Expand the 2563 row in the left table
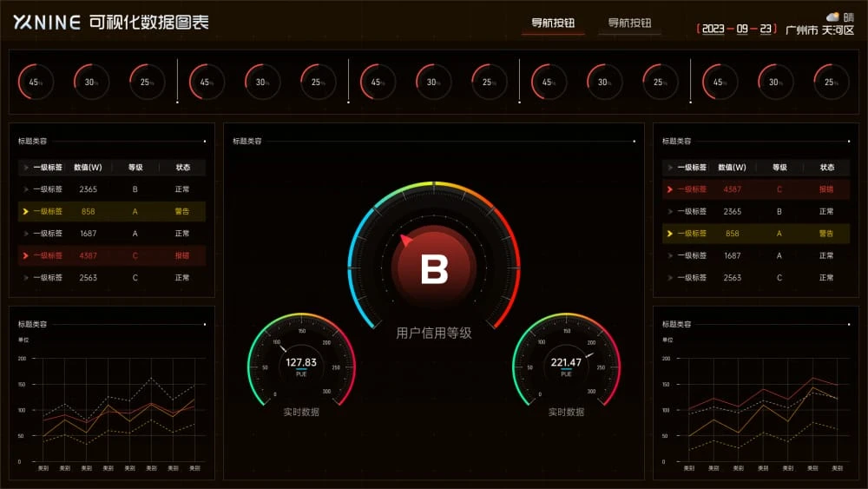Image resolution: width=868 pixels, height=489 pixels. pyautogui.click(x=25, y=278)
